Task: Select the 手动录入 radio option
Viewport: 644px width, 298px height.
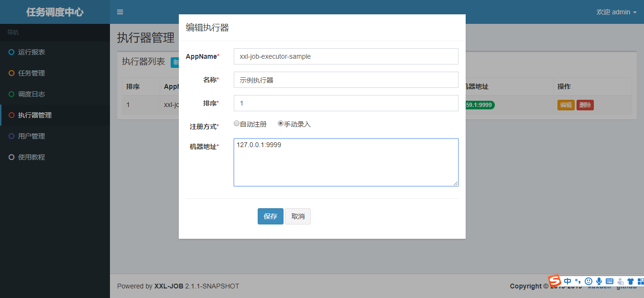Action: tap(281, 123)
